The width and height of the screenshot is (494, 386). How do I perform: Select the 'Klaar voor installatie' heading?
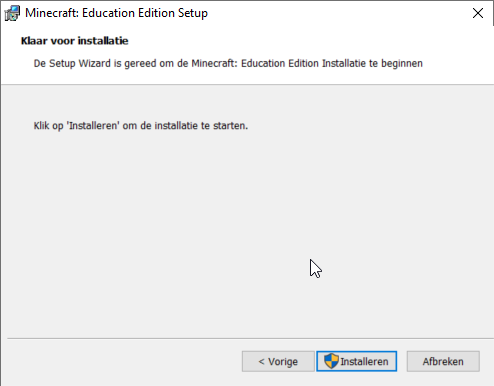(75, 41)
